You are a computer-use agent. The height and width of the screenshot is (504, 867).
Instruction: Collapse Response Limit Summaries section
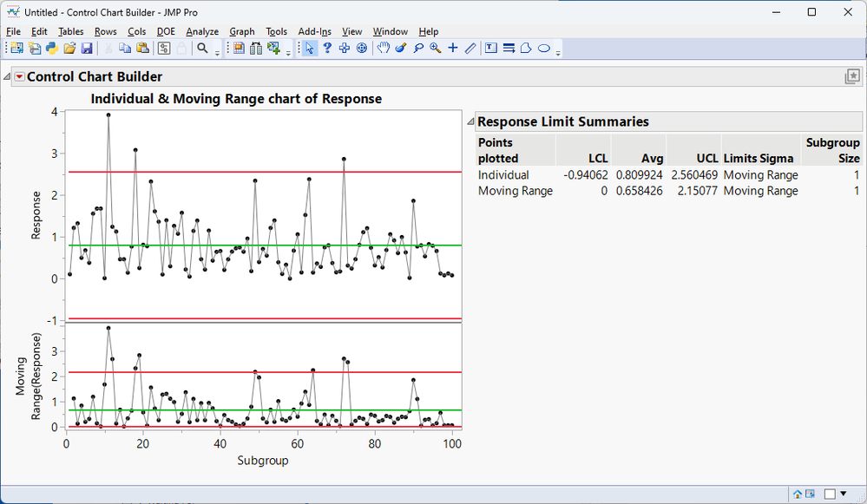tap(470, 122)
